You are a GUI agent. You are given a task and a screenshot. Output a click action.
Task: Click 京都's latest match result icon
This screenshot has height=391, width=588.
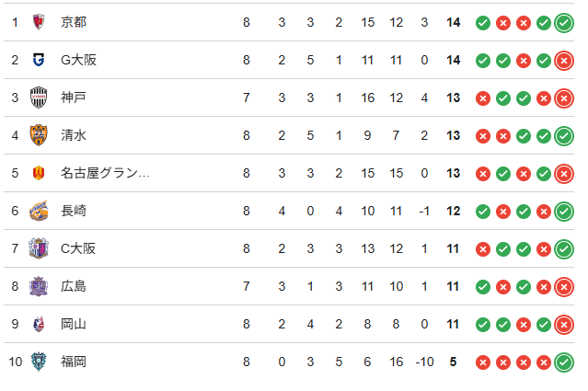click(564, 22)
